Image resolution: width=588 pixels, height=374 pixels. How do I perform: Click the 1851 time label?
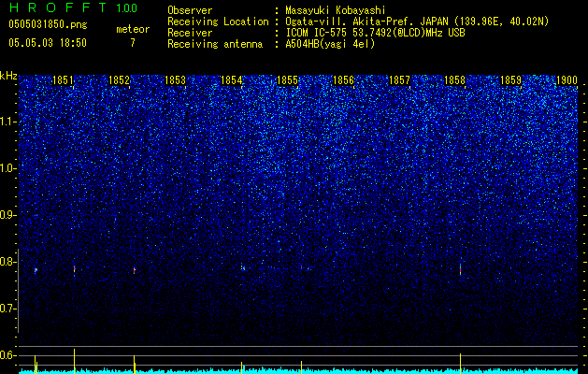tap(63, 80)
